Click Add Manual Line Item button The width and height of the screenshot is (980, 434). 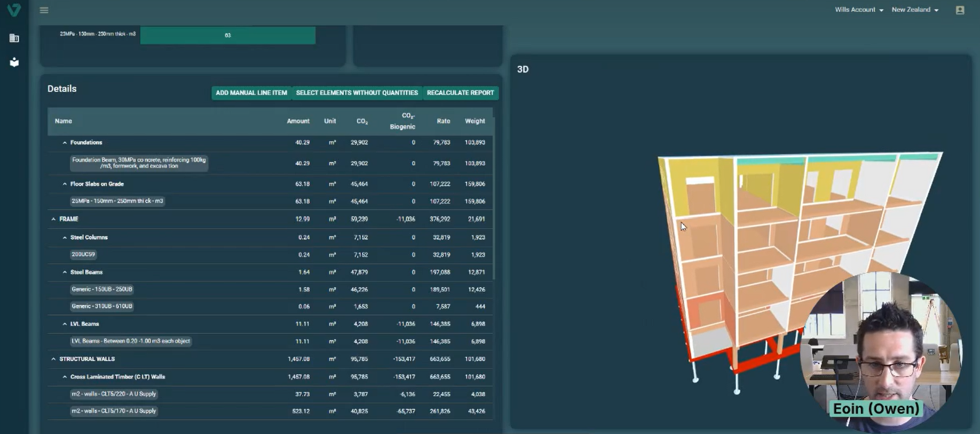coord(251,93)
